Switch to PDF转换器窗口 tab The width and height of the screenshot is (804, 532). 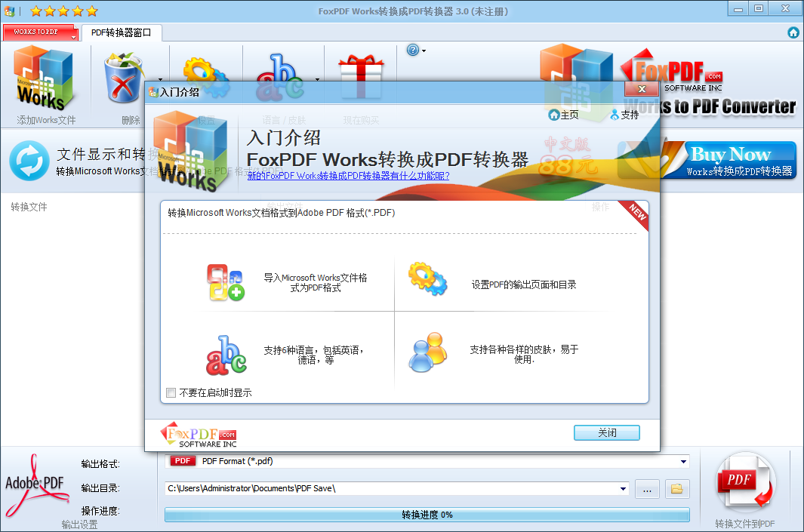(x=122, y=32)
